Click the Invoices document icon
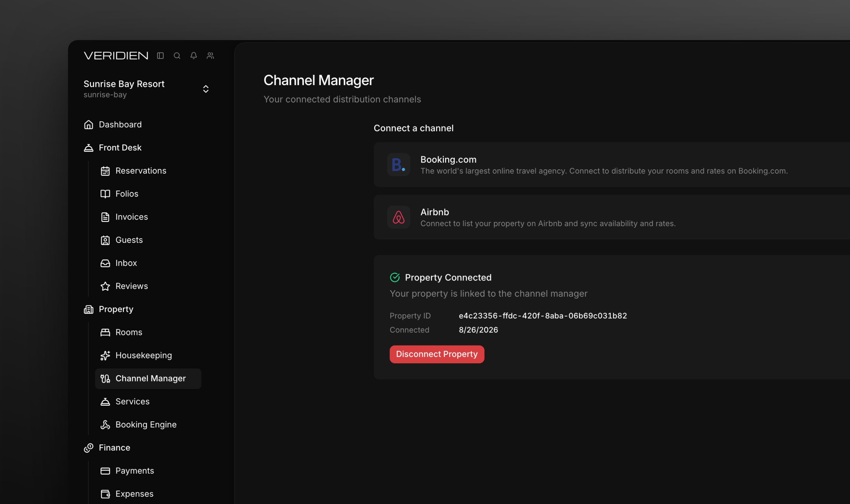Viewport: 850px width, 504px height. coord(105,217)
